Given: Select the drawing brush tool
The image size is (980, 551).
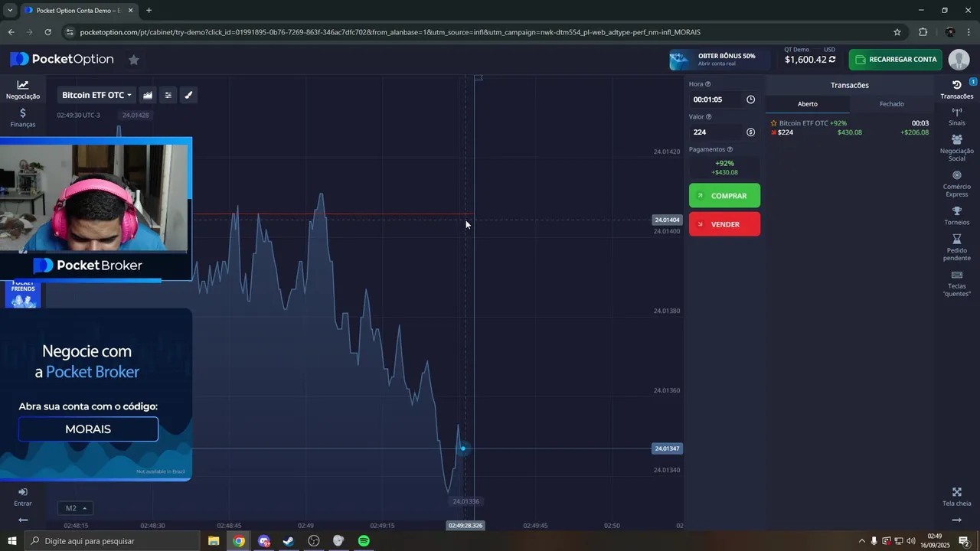Looking at the screenshot, I should tap(189, 95).
